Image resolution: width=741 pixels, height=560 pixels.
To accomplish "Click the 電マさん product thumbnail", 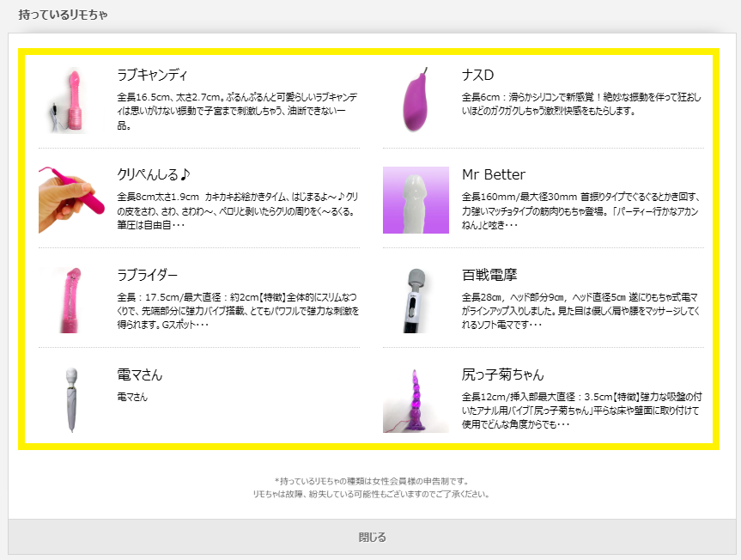I will click(x=73, y=399).
